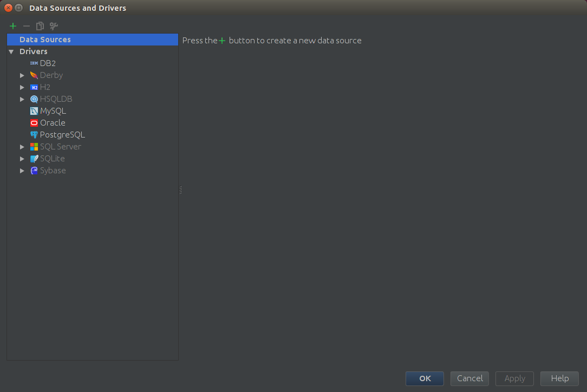The width and height of the screenshot is (587, 392).
Task: Select the PostgreSQL elephant icon
Action: click(x=34, y=135)
